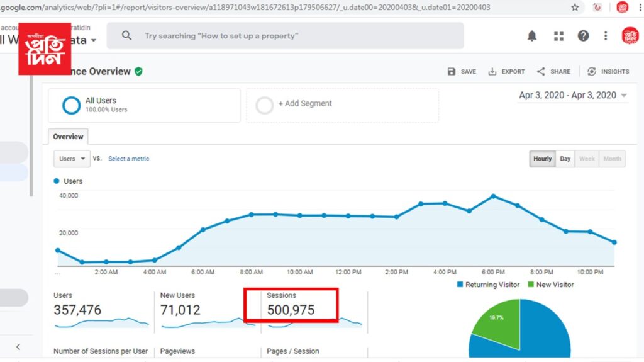Image resolution: width=644 pixels, height=362 pixels.
Task: Click the browser extension icon beside the star
Action: [x=597, y=8]
